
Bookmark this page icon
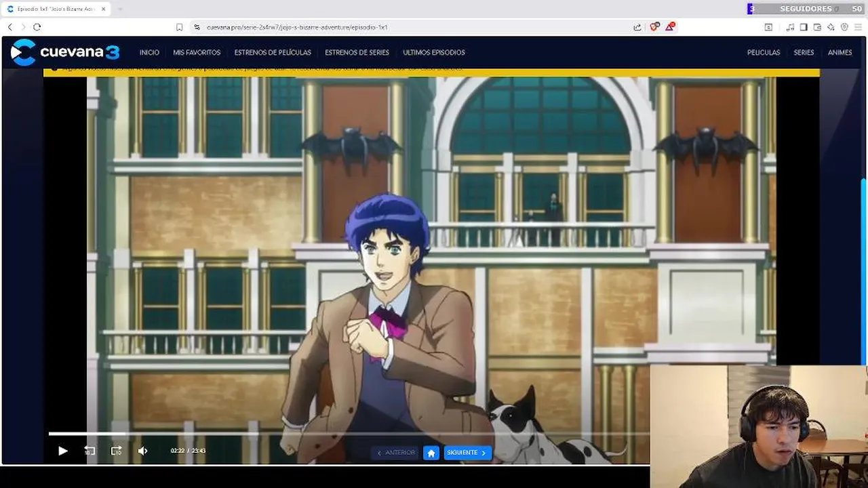(179, 27)
